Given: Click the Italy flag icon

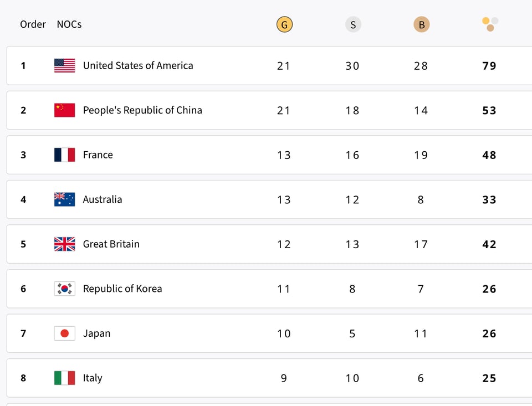Looking at the screenshot, I should [x=64, y=378].
